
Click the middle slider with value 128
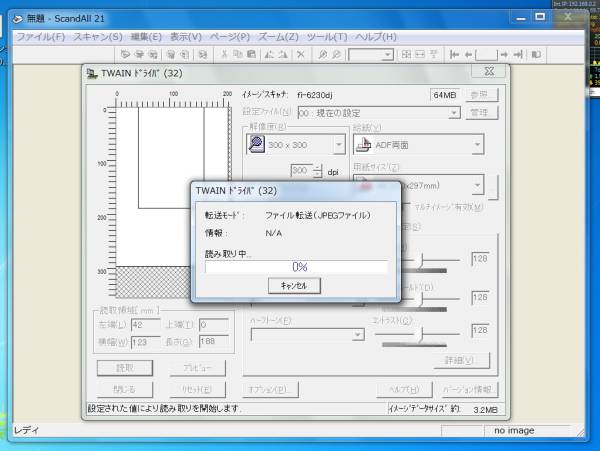[421, 299]
